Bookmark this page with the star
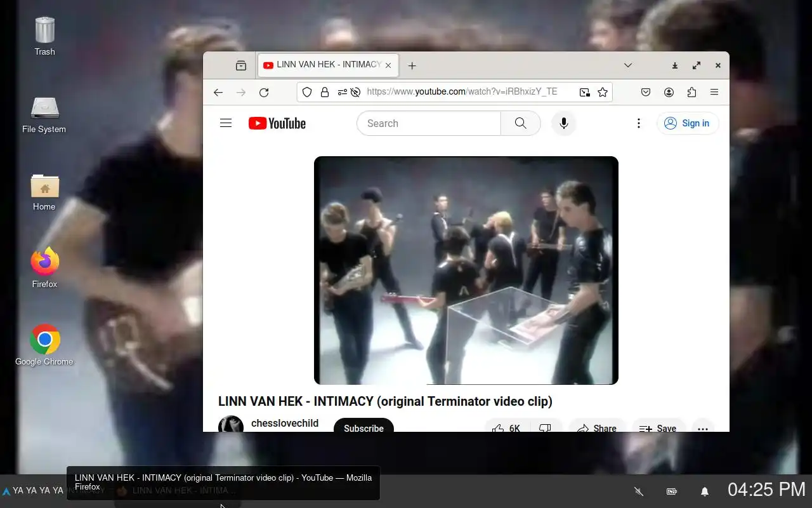The height and width of the screenshot is (508, 812). tap(603, 92)
